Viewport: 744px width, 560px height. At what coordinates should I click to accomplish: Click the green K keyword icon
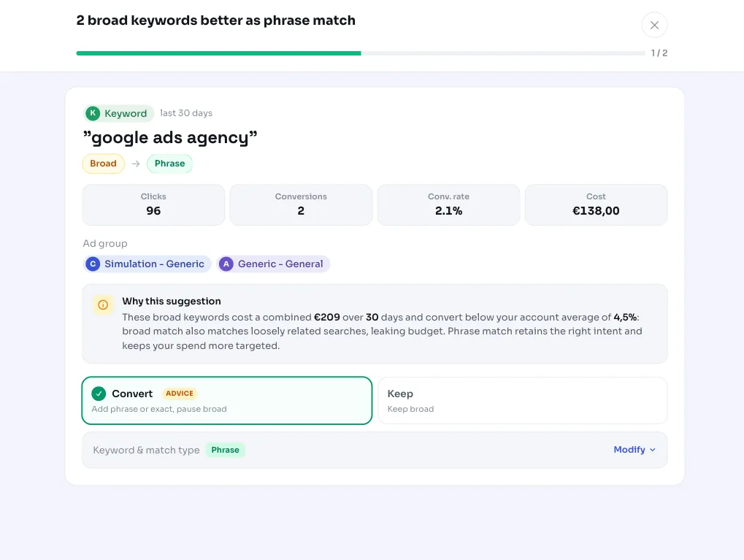[93, 113]
